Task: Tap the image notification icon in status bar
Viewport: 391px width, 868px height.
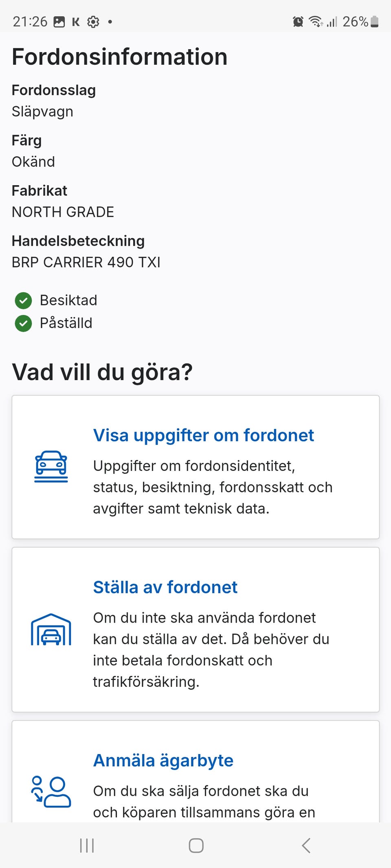Action: point(59,22)
